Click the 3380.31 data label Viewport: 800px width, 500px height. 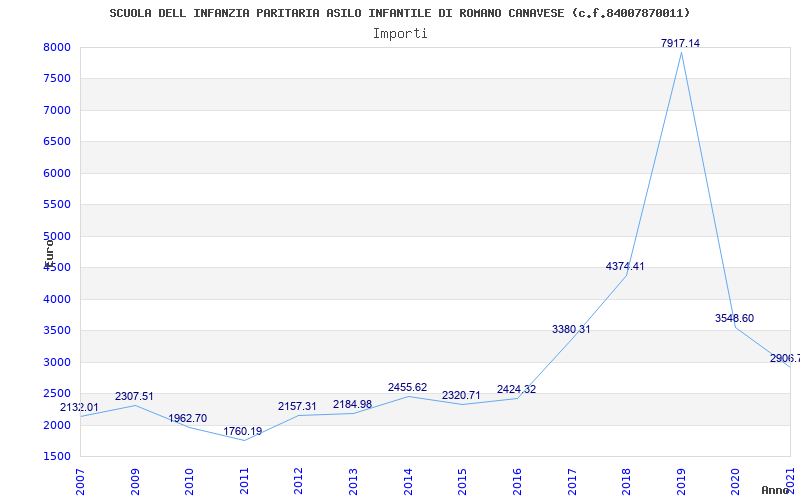571,329
